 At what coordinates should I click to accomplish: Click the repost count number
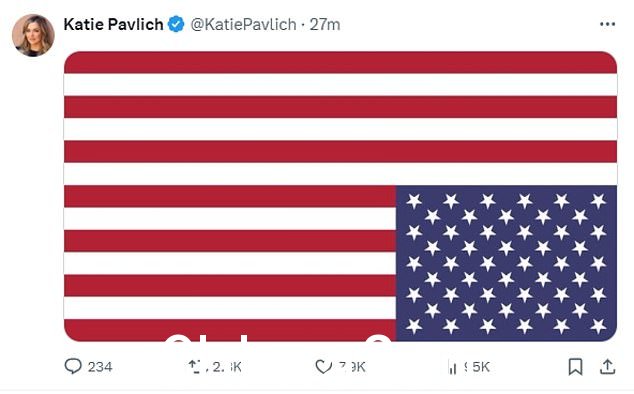click(224, 367)
